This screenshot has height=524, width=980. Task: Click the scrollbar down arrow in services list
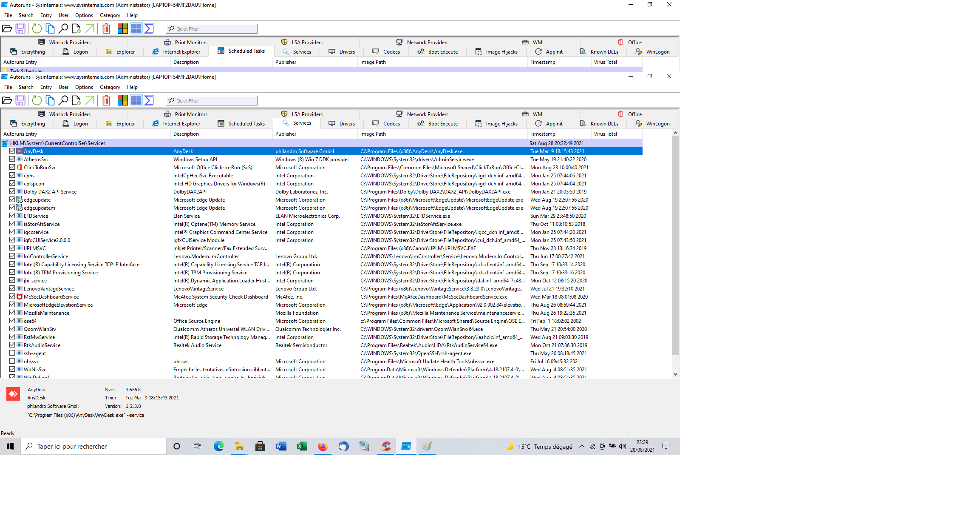pyautogui.click(x=675, y=374)
